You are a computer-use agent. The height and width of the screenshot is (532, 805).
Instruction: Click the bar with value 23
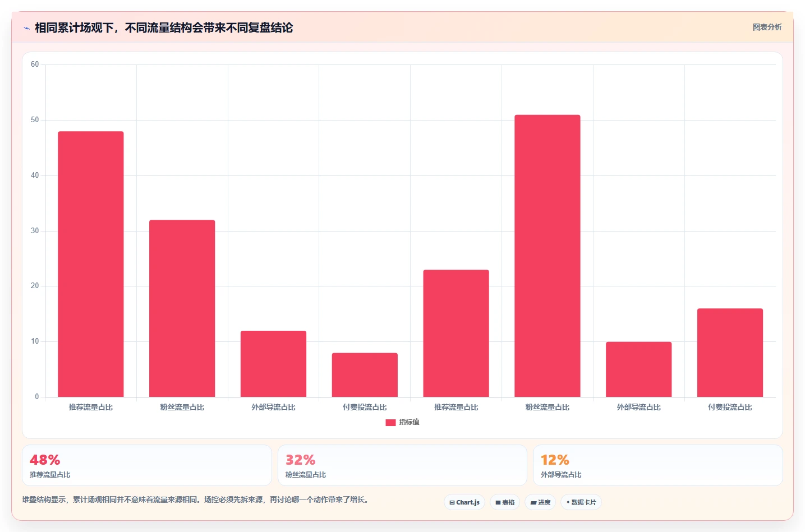tap(456, 334)
